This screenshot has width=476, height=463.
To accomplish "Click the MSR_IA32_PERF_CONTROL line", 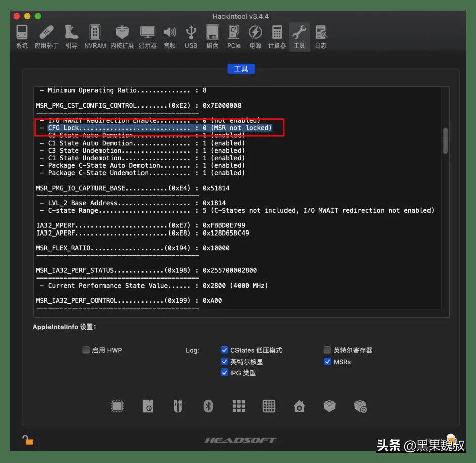I will pyautogui.click(x=129, y=301).
